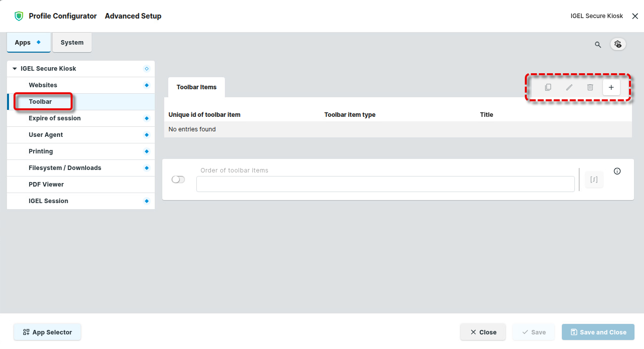Click the Order of toolbar items text field

(x=385, y=184)
